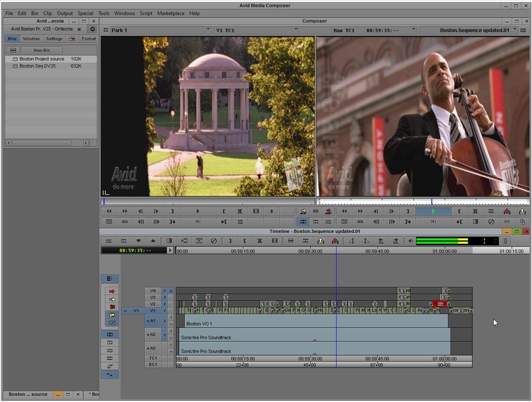
Task: Click the New Bin button
Action: tap(42, 50)
